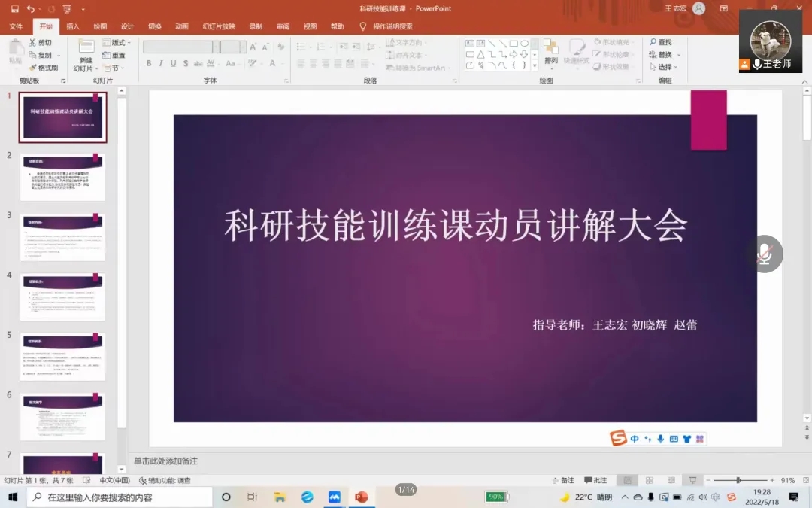812x508 pixels.
Task: Click the zoom slider in status bar
Action: 739,480
